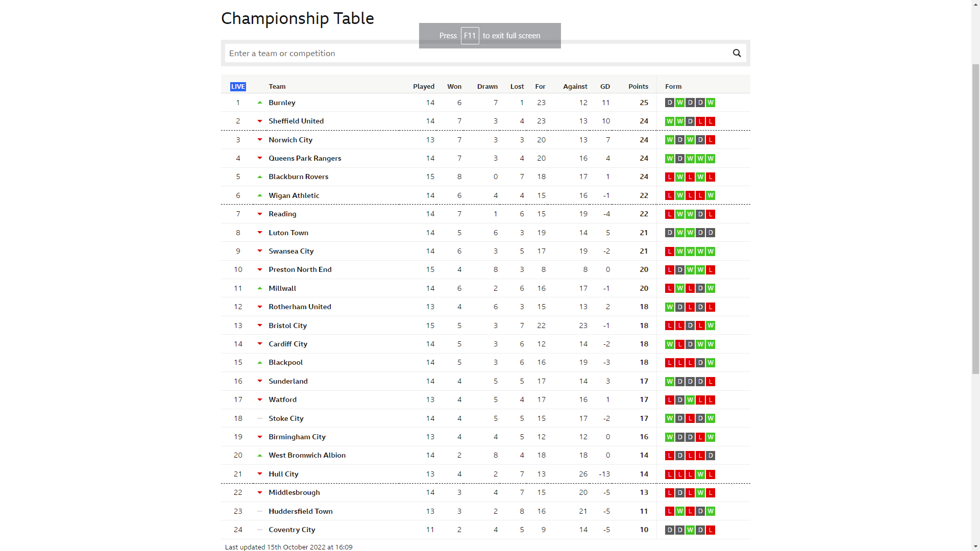Click the LIVE badge in table header

tap(238, 87)
